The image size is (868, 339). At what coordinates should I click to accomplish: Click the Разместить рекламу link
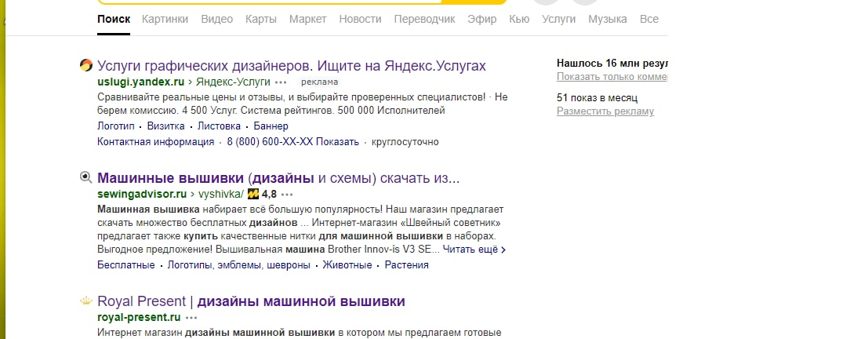click(x=605, y=111)
